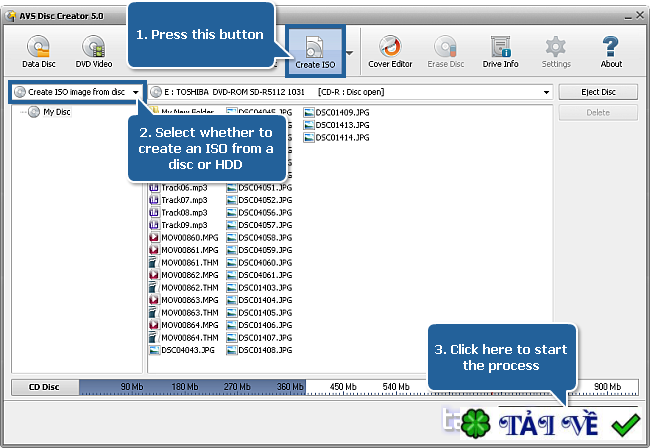Select the file Track08.mp3
The height and width of the screenshot is (448, 650).
tap(178, 213)
